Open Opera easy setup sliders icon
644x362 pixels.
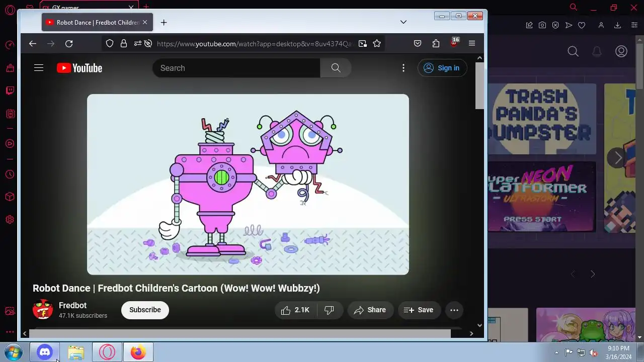click(x=634, y=25)
